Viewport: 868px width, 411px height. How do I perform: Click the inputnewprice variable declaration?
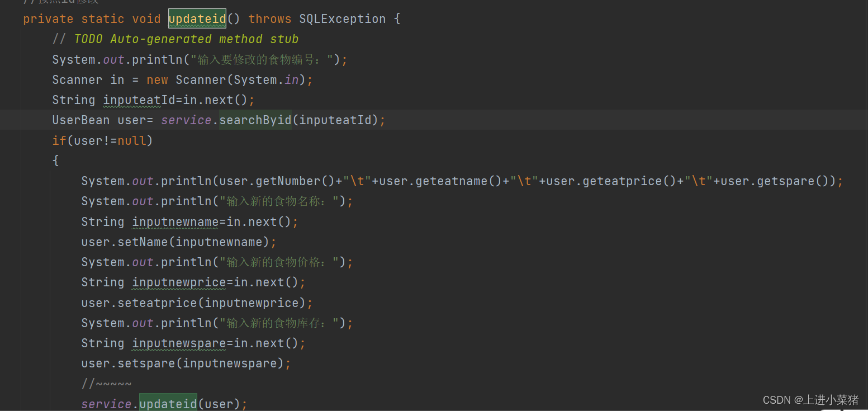pos(179,282)
